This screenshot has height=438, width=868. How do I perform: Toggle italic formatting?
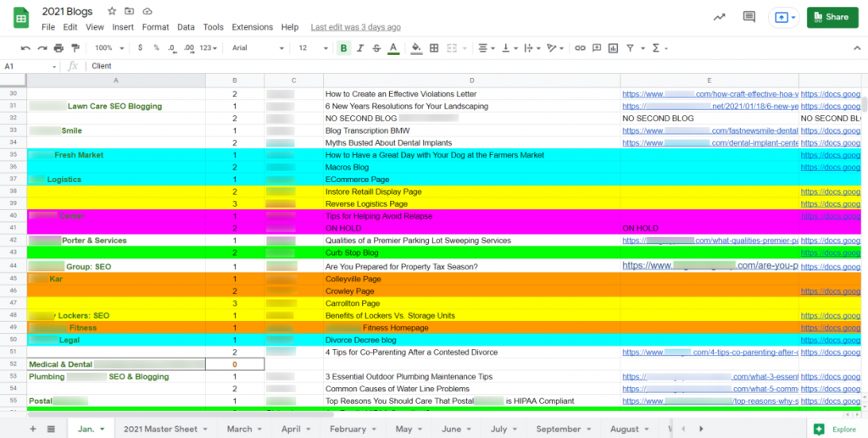[x=360, y=48]
